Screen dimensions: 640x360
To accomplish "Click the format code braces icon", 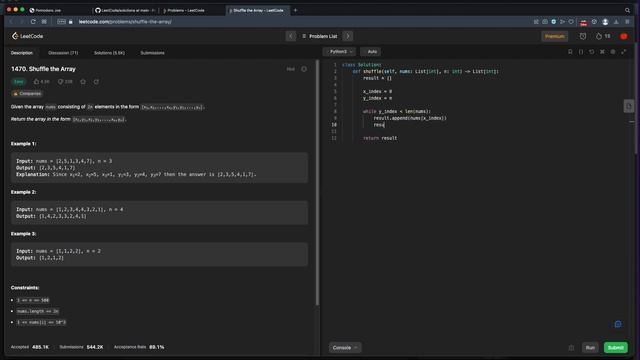I will click(x=581, y=52).
